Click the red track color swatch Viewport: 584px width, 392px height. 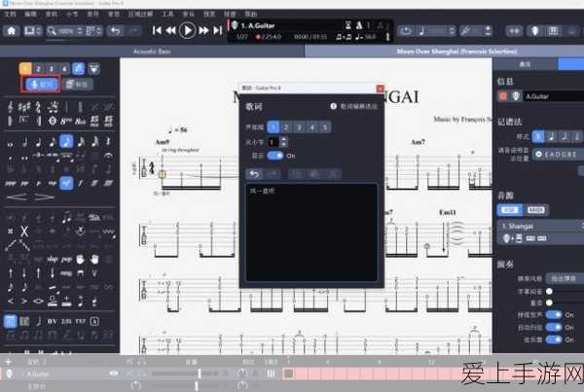[503, 96]
